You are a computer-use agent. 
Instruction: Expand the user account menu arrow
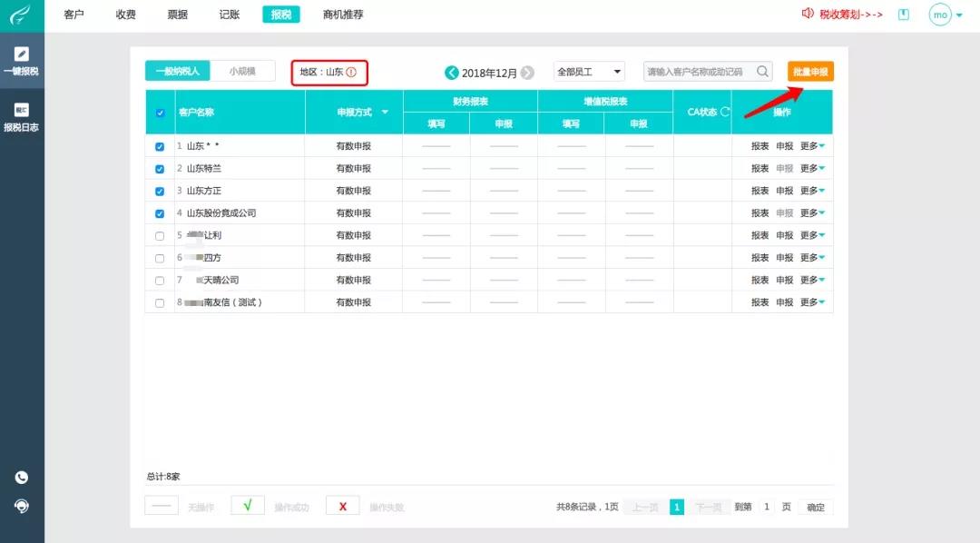point(959,15)
